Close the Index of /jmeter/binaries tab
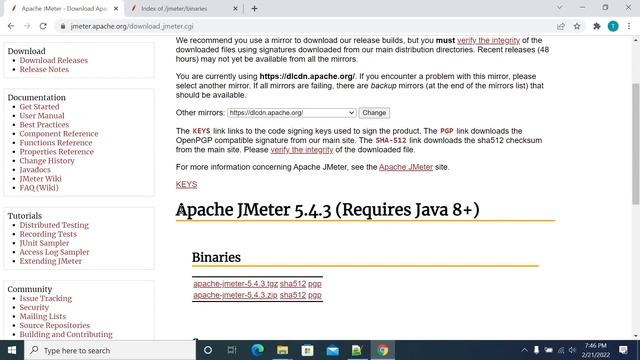The width and height of the screenshot is (640, 360). tap(235, 8)
